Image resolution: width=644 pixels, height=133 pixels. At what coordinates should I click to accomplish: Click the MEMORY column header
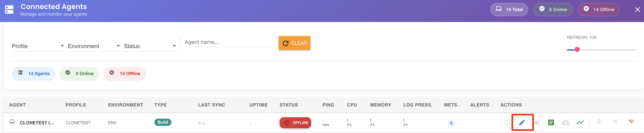click(x=380, y=105)
